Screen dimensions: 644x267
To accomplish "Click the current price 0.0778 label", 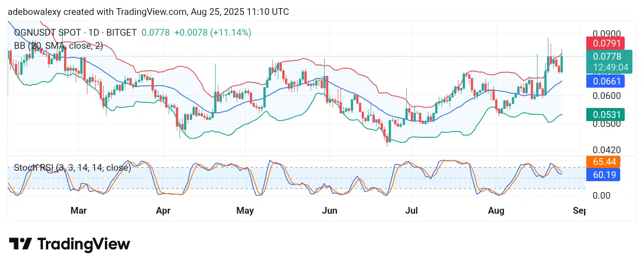I will [607, 56].
